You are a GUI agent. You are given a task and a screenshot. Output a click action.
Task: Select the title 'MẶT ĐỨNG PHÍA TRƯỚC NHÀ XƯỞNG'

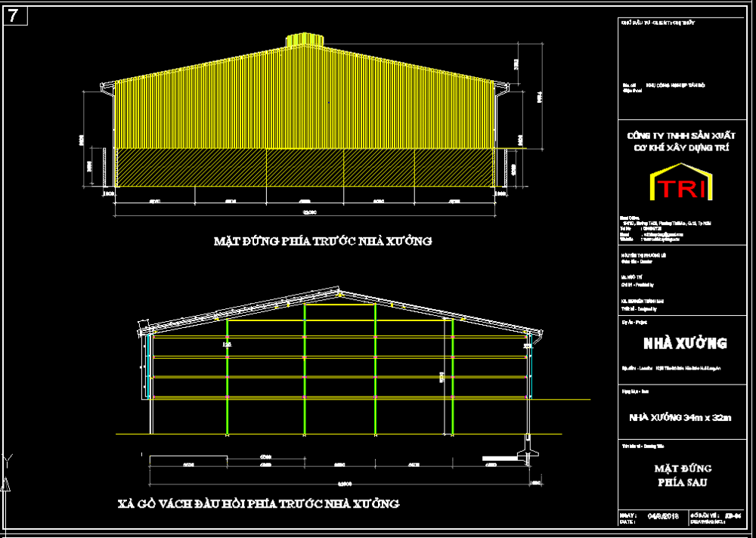coord(323,240)
